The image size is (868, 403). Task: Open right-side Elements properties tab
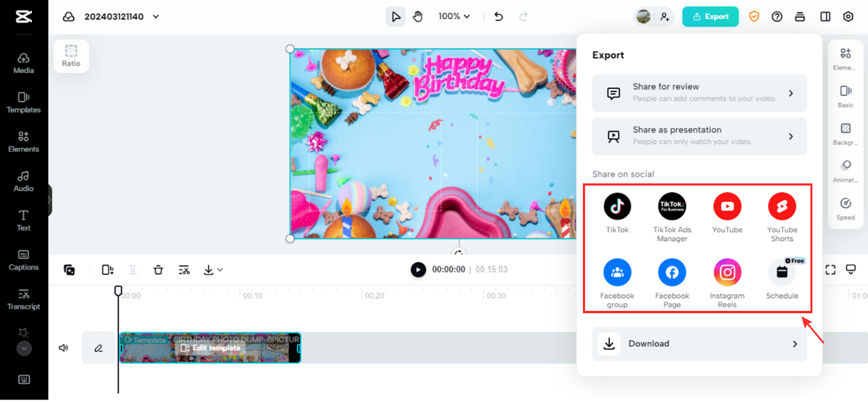point(845,59)
